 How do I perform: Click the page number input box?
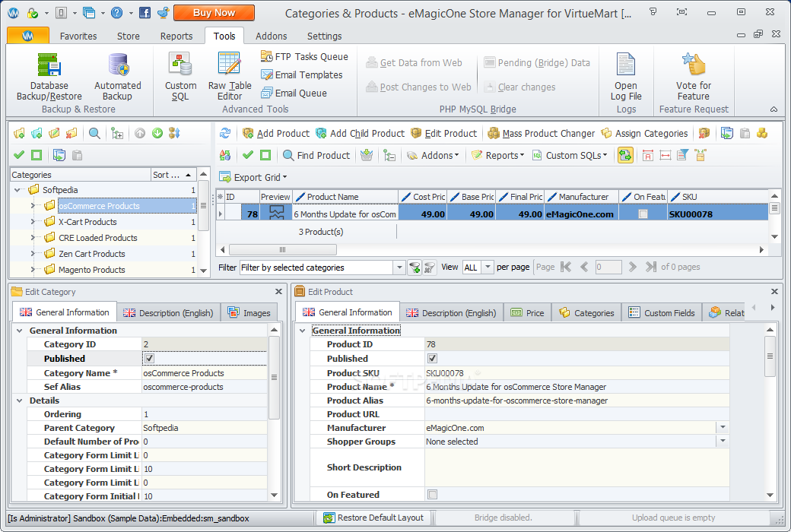click(608, 268)
